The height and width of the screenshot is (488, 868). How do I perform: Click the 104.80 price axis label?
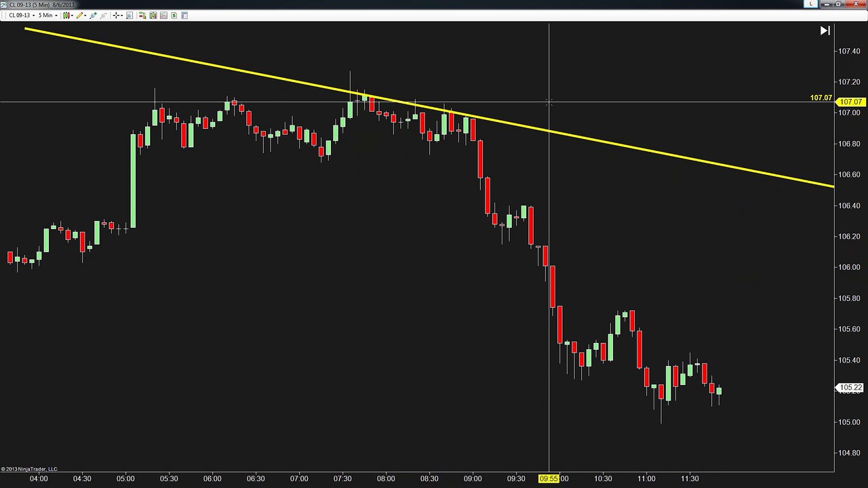click(x=849, y=453)
